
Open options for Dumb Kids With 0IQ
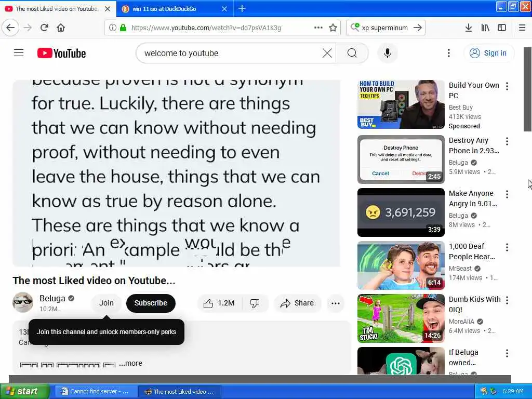click(x=507, y=300)
